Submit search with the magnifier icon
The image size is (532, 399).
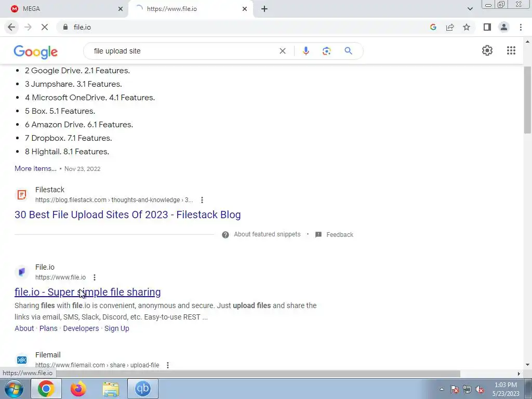coord(348,51)
